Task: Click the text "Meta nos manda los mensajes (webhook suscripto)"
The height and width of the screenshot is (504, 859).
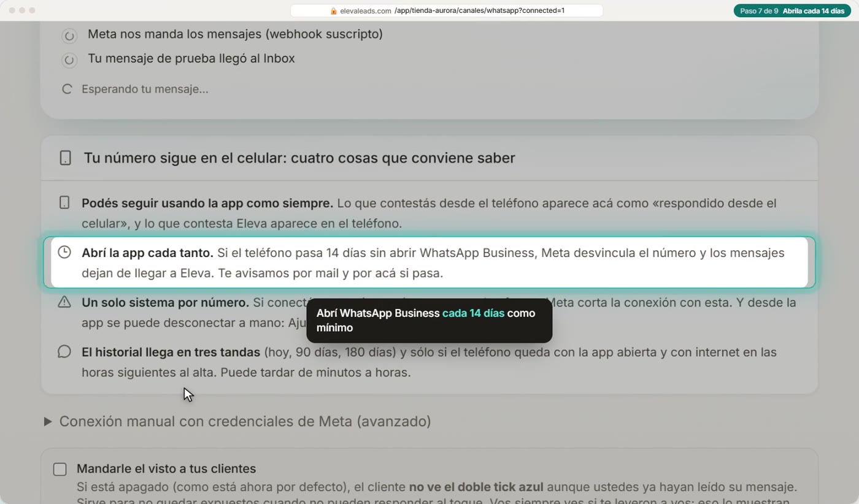Action: 235,34
